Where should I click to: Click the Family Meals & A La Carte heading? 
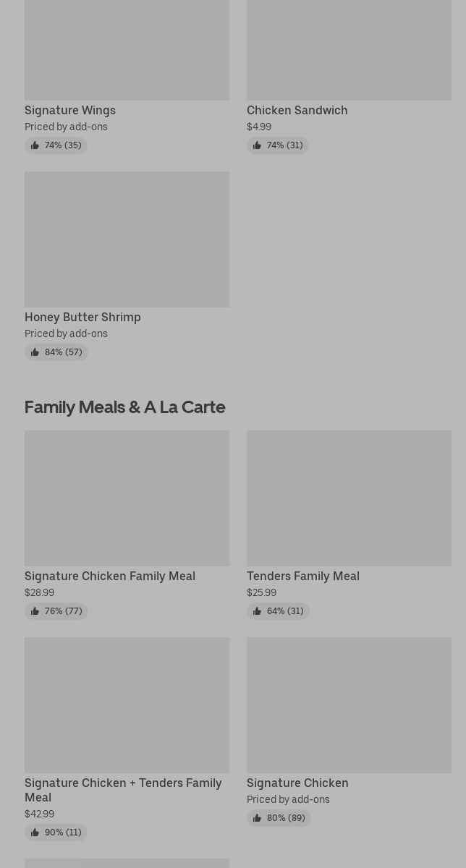[124, 407]
